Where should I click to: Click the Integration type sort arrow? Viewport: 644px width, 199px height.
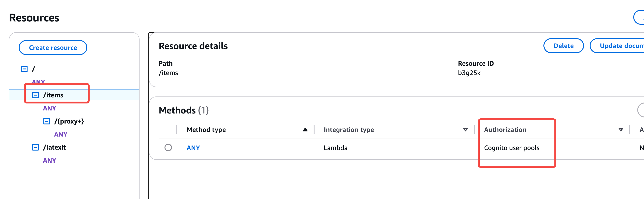point(465,130)
